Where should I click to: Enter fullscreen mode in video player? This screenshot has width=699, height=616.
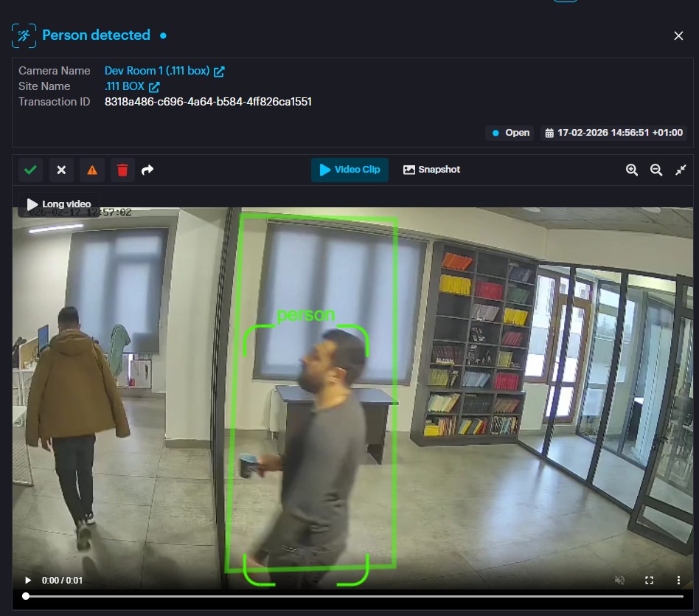pyautogui.click(x=650, y=581)
